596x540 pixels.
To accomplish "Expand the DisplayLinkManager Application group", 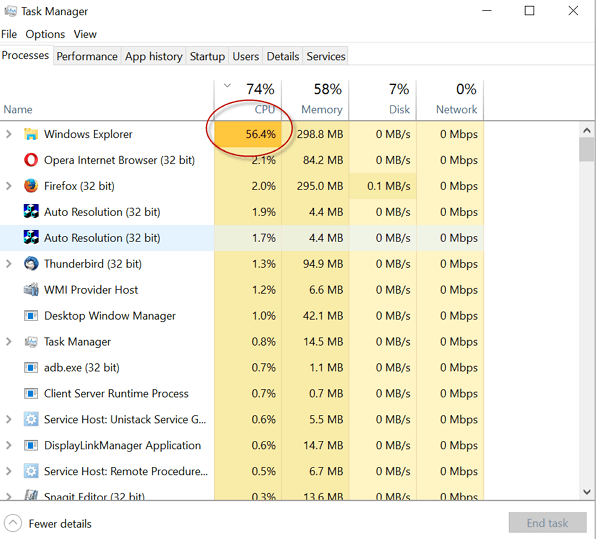I will pyautogui.click(x=8, y=445).
